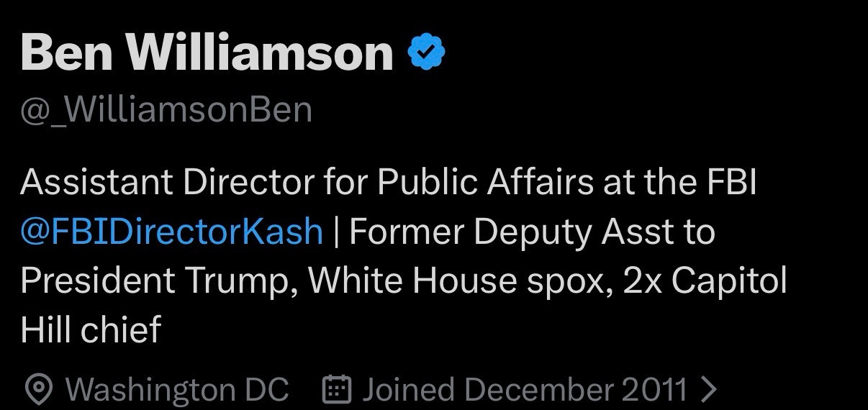Click the pipe separator after @FBIDirectorKash
The width and height of the screenshot is (868, 410).
(x=337, y=232)
